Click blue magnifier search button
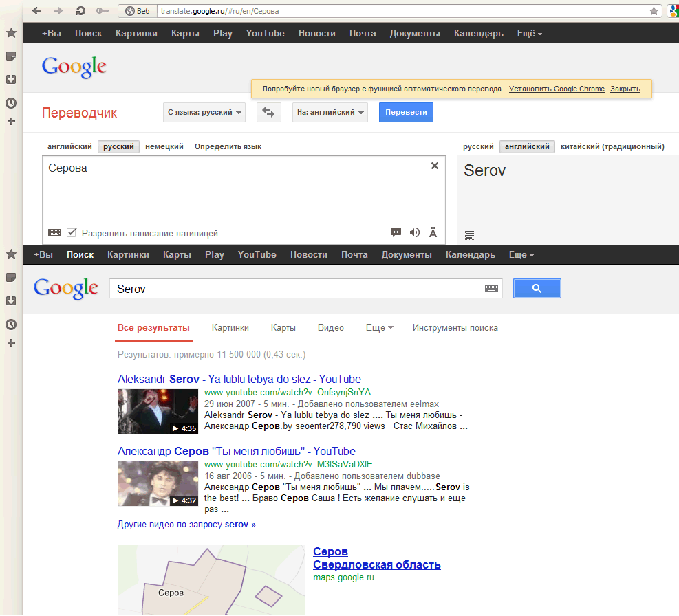This screenshot has height=616, width=679. 537,288
